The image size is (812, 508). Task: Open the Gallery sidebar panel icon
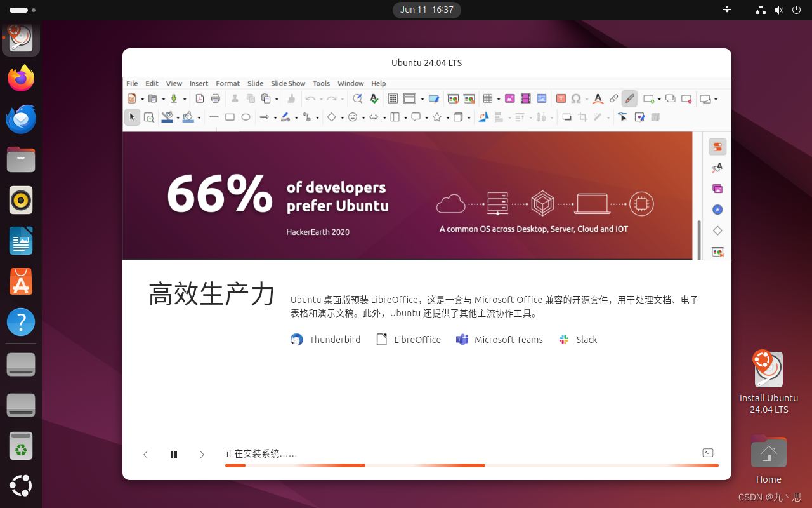(x=717, y=189)
